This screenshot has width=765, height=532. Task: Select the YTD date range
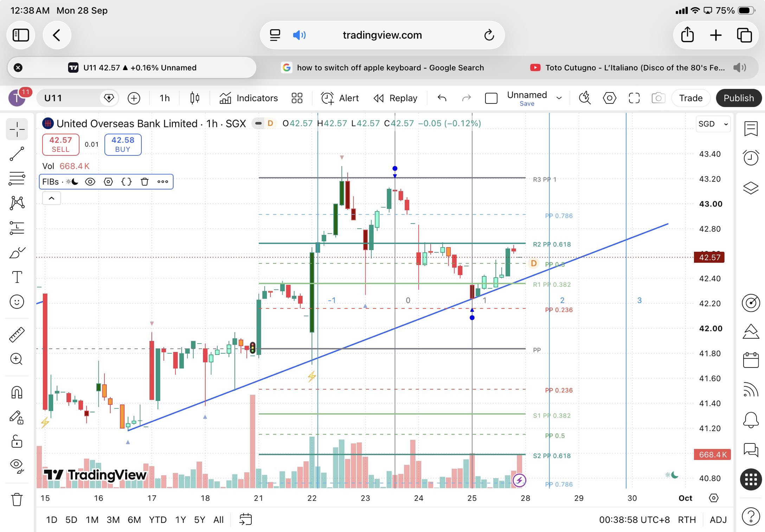pos(157,520)
